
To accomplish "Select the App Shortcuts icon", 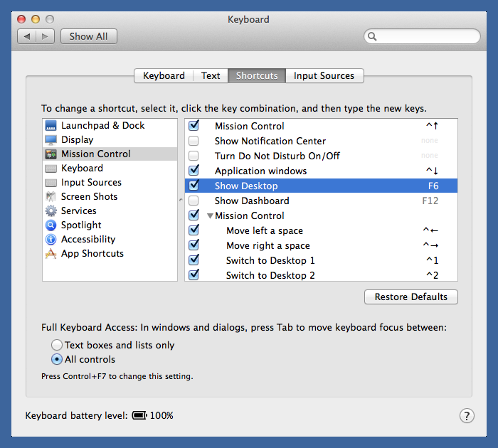I will click(51, 254).
